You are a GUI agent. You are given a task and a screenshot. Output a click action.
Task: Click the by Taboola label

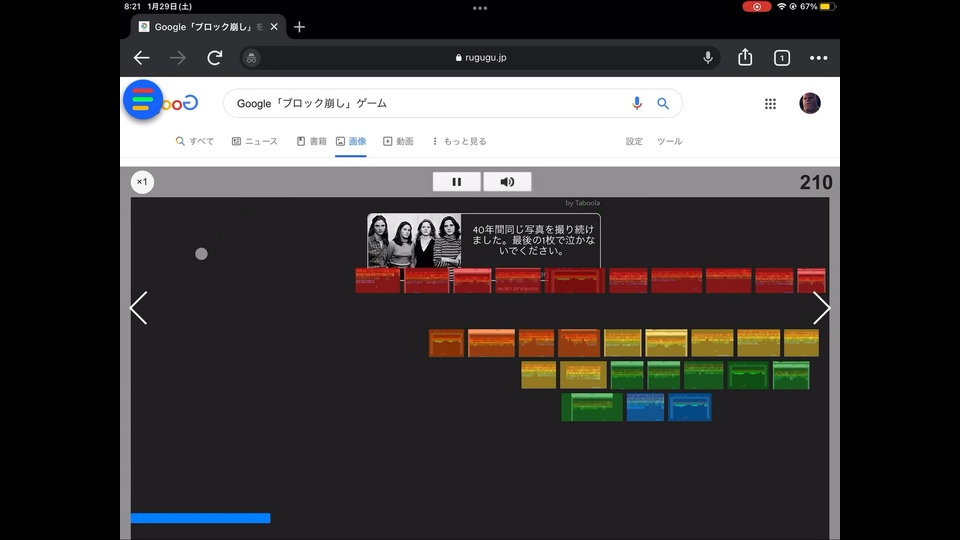(x=582, y=203)
